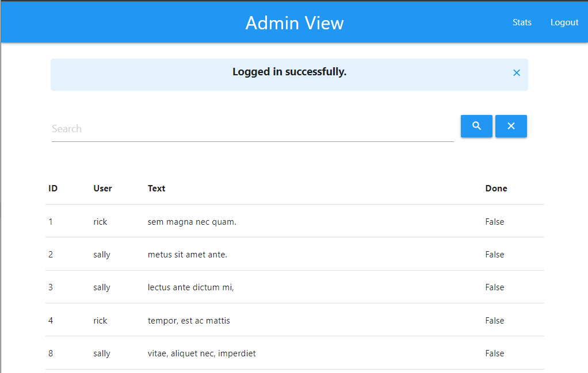
Task: Click Logout in the navbar
Action: pos(564,22)
